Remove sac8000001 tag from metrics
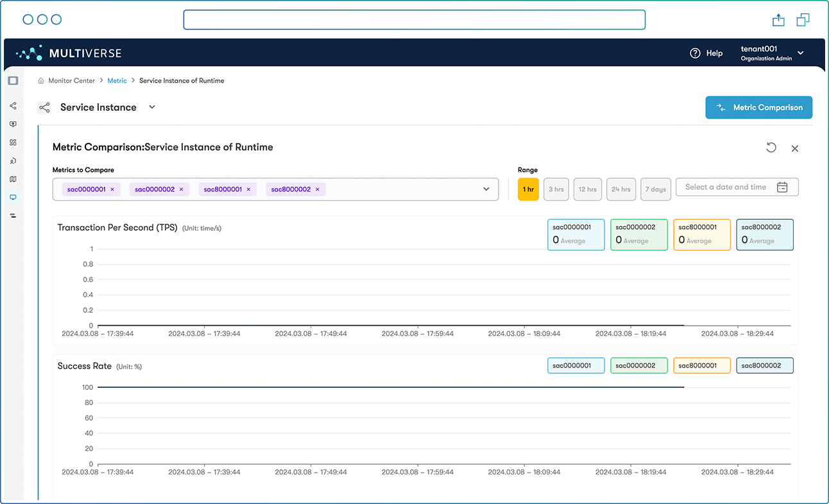829x504 pixels. click(248, 190)
